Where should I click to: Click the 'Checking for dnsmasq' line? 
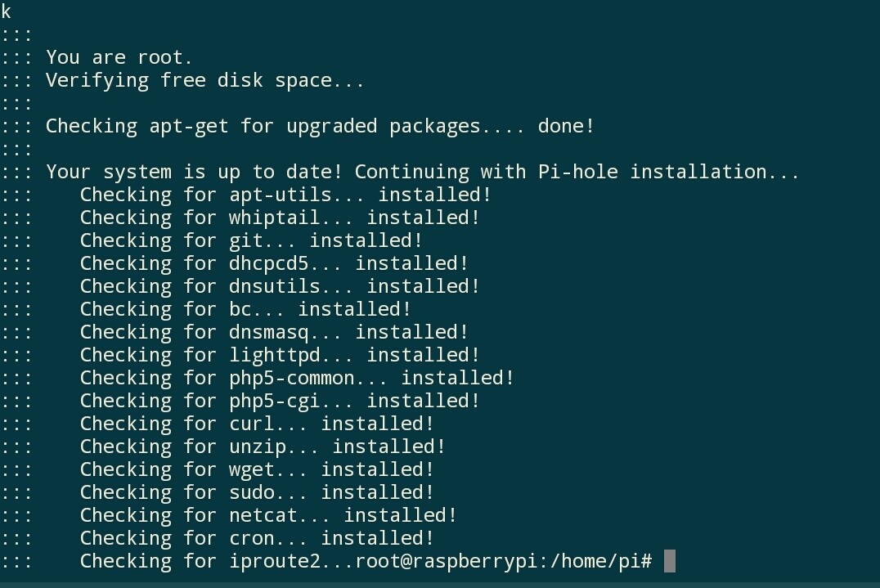(274, 332)
